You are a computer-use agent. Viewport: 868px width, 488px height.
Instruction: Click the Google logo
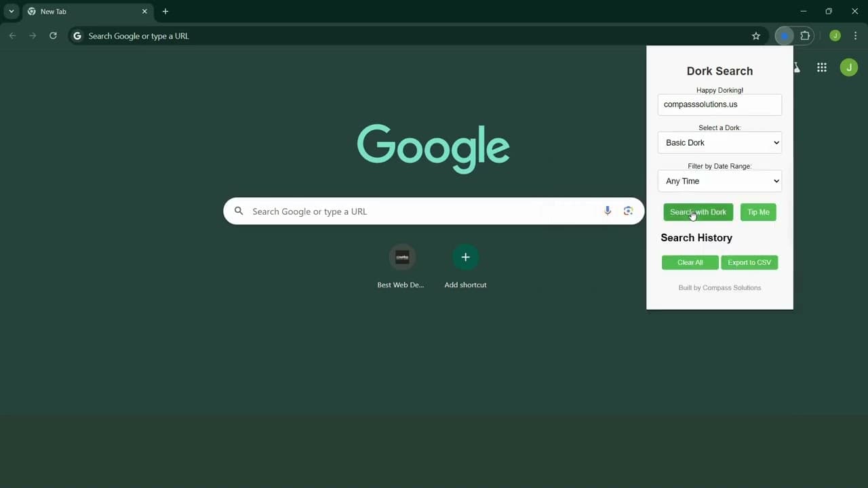pos(433,148)
